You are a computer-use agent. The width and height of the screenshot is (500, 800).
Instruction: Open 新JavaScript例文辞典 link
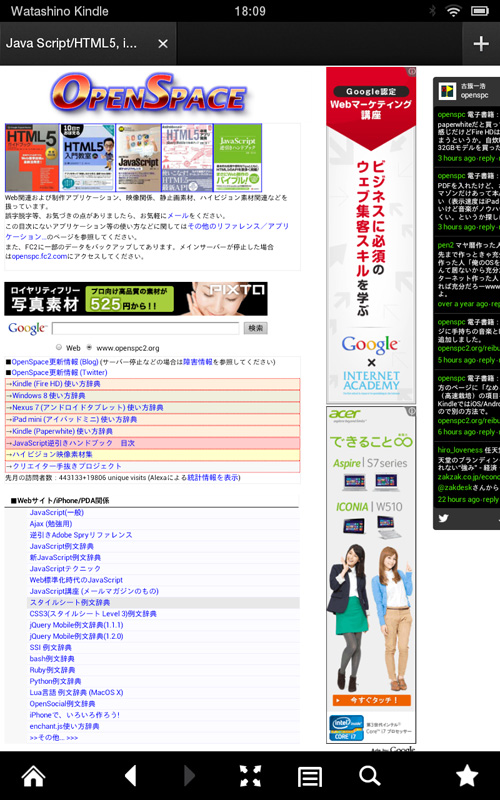[65, 557]
